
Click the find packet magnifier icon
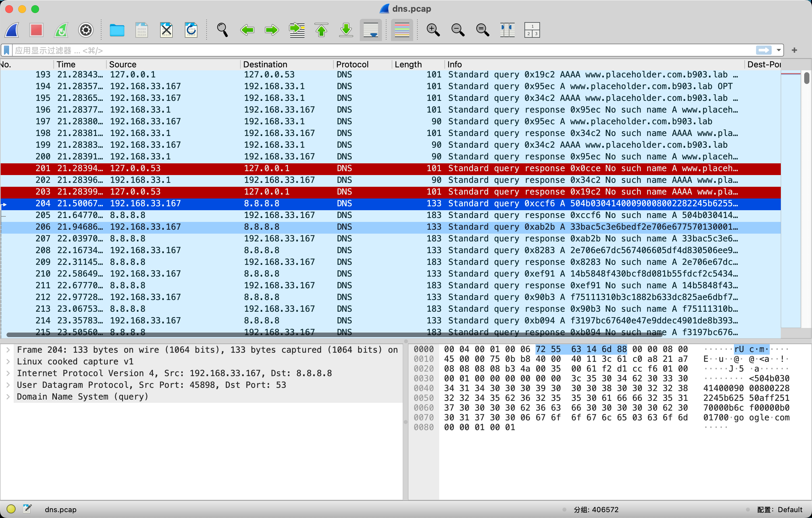[222, 30]
